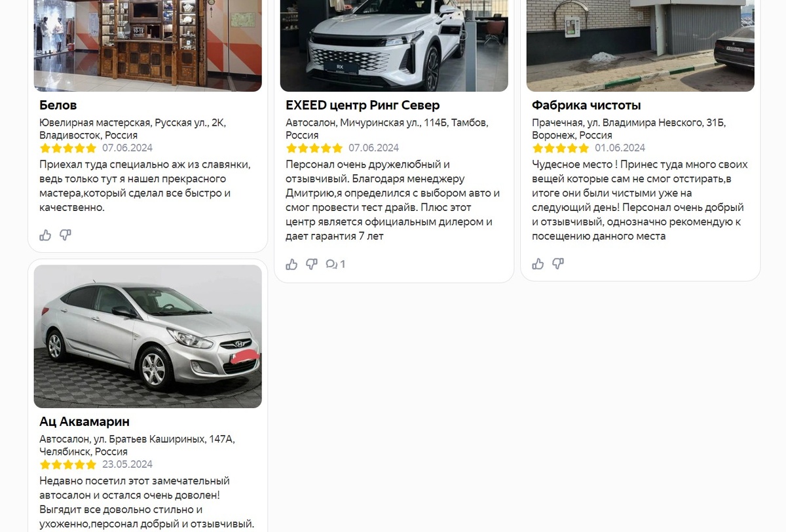Open the Белов organization title
This screenshot has width=786, height=532.
coord(58,105)
